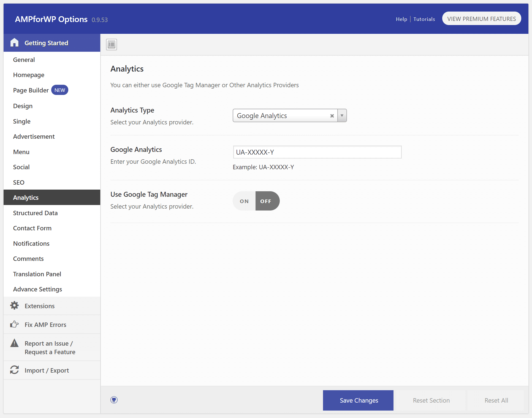Click the Getting Started home icon
Image resolution: width=532 pixels, height=418 pixels.
pos(14,43)
